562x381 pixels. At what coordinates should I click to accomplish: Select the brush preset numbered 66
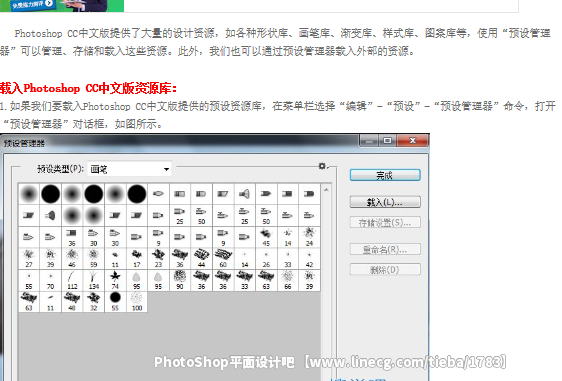[288, 280]
